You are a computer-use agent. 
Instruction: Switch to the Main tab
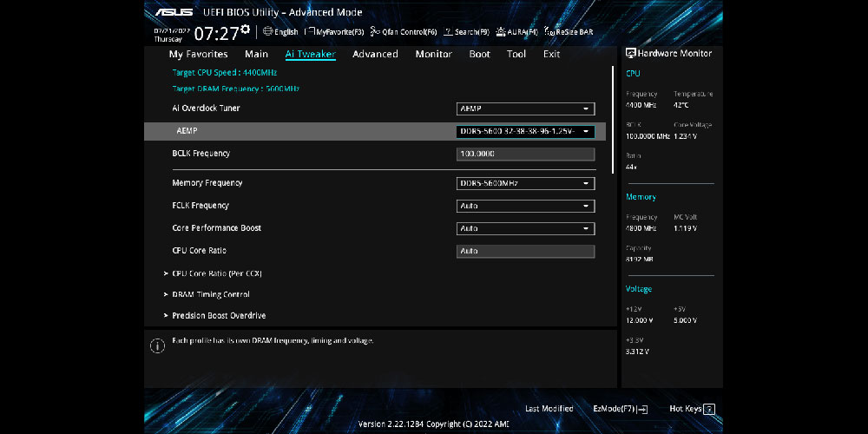pos(256,54)
